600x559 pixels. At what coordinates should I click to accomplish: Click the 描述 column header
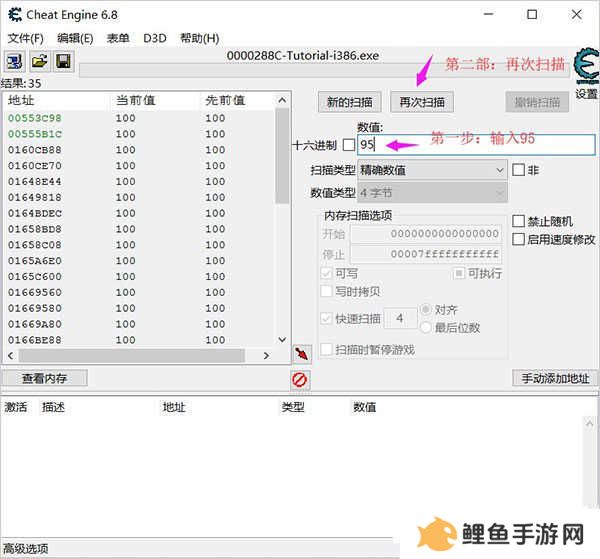[53, 407]
